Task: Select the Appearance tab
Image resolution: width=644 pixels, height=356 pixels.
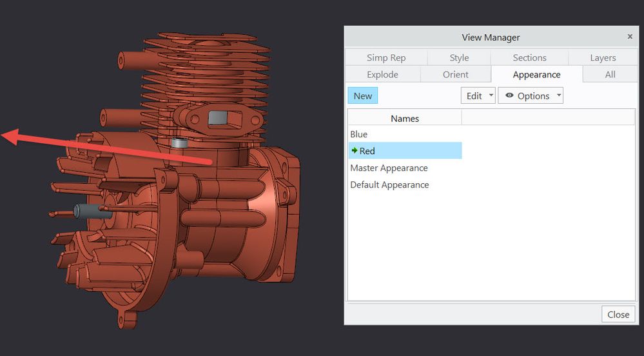Action: pos(536,74)
